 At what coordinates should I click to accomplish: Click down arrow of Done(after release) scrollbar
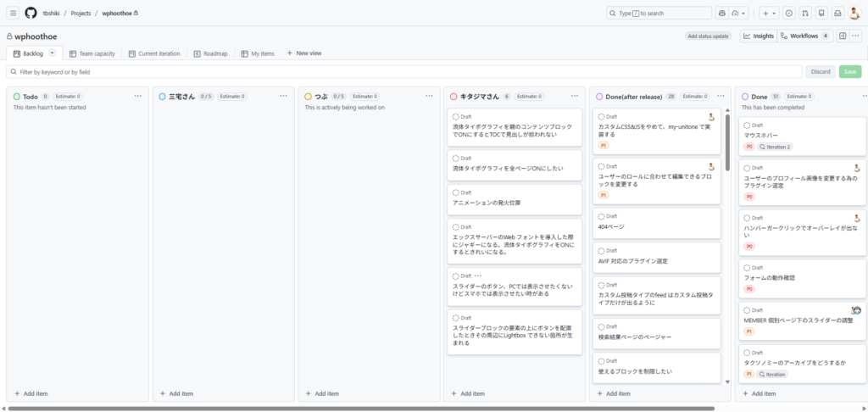coord(726,381)
